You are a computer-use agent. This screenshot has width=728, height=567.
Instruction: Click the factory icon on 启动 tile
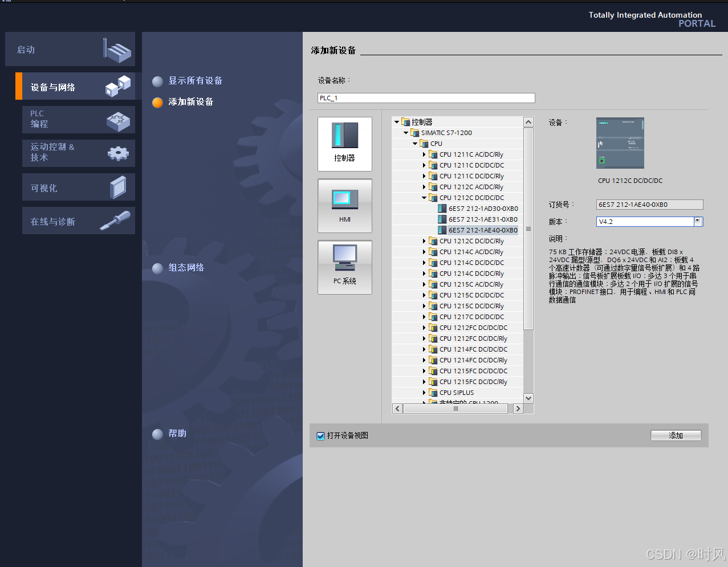(x=117, y=50)
